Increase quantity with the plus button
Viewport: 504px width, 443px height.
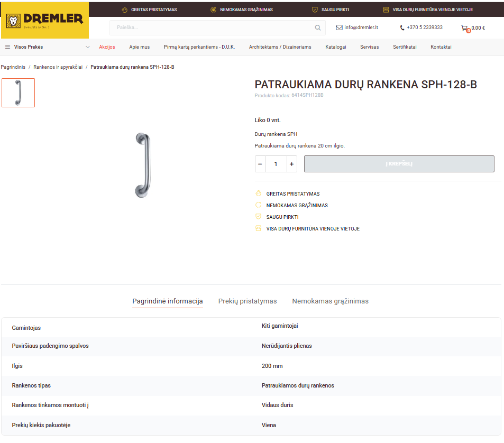pyautogui.click(x=291, y=164)
